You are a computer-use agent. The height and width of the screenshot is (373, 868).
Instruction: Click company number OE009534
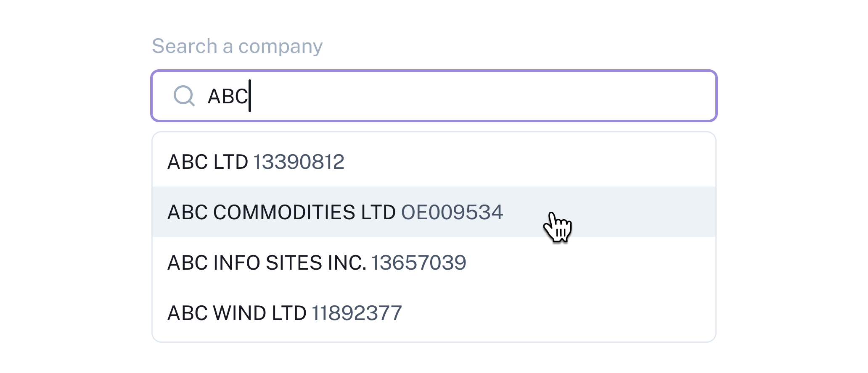click(x=452, y=212)
